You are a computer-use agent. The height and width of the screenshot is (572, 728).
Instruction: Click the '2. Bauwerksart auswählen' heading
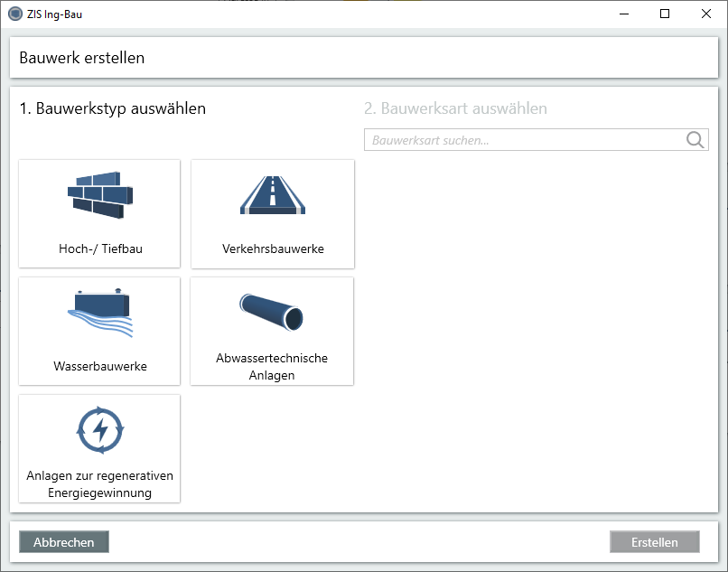(455, 108)
